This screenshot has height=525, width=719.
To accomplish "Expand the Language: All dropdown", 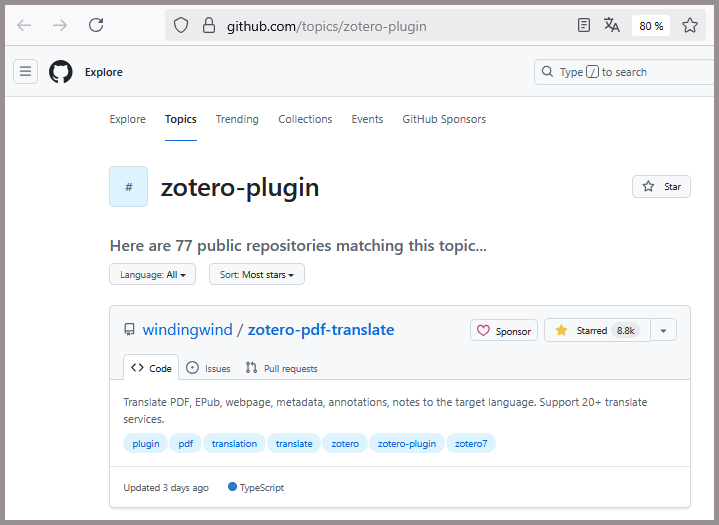I will point(152,274).
